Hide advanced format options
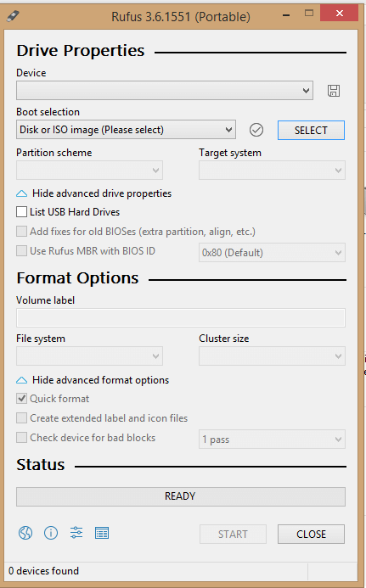366x588 pixels. (x=100, y=380)
